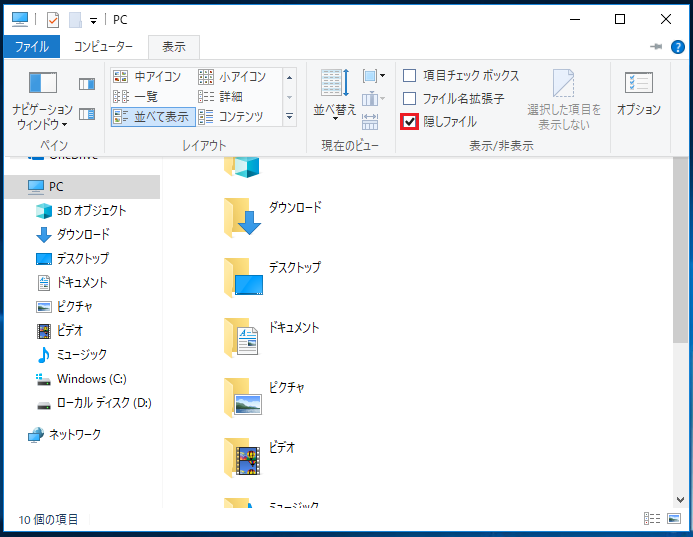693x537 pixels.
Task: Select Windows (C:) drive in sidebar
Action: (x=91, y=379)
